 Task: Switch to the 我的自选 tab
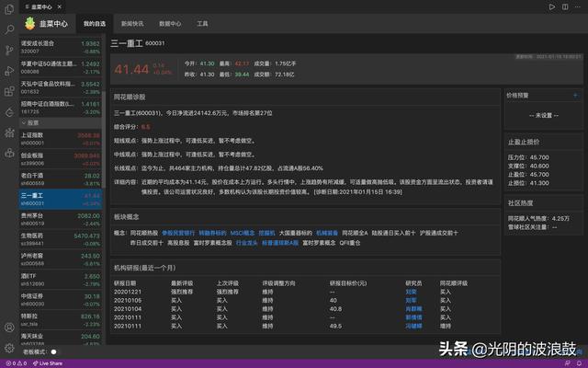[95, 24]
